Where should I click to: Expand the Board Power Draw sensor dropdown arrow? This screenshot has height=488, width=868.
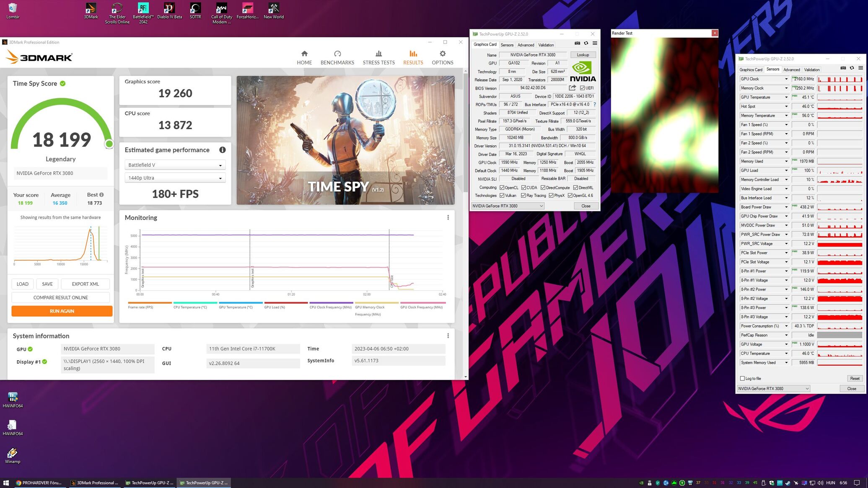pyautogui.click(x=786, y=207)
